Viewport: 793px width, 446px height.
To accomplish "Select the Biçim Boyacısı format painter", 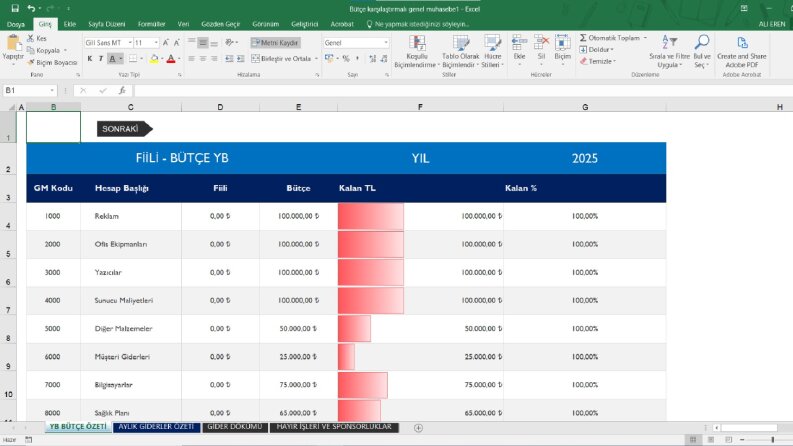I will click(x=53, y=62).
